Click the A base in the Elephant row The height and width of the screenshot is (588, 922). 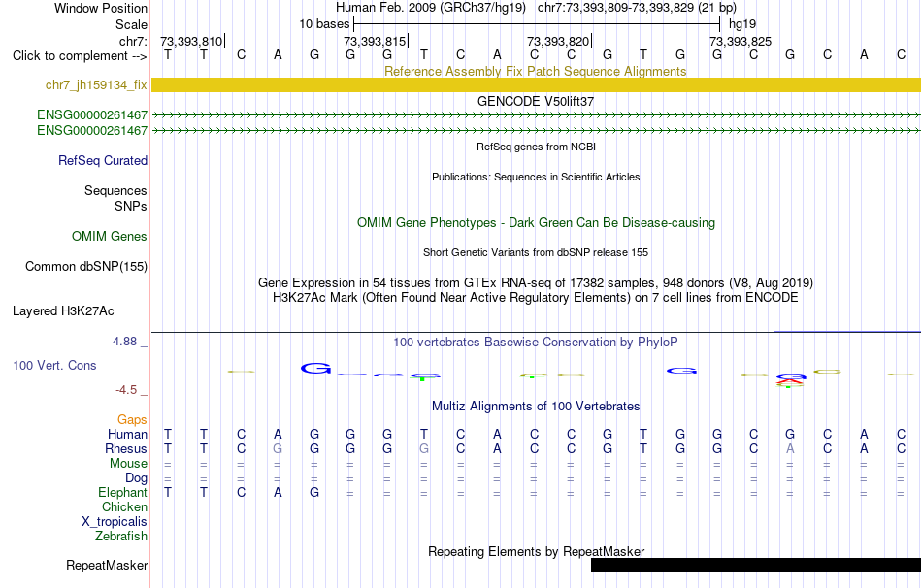coord(278,492)
